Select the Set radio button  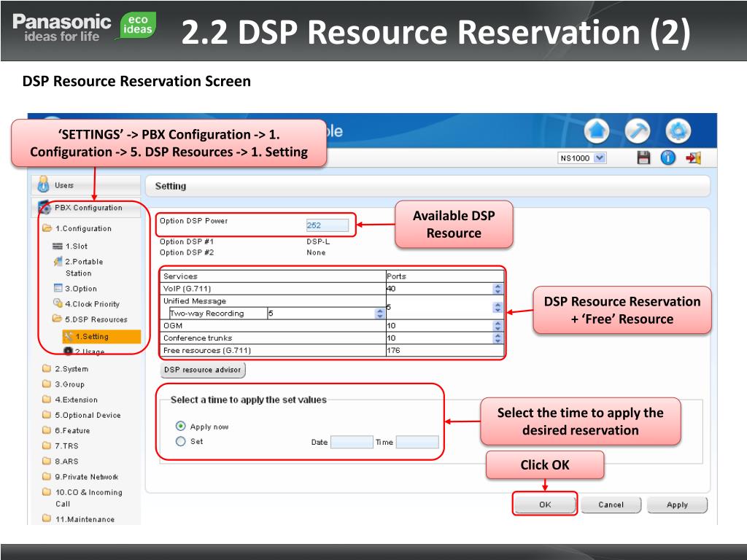pyautogui.click(x=181, y=441)
